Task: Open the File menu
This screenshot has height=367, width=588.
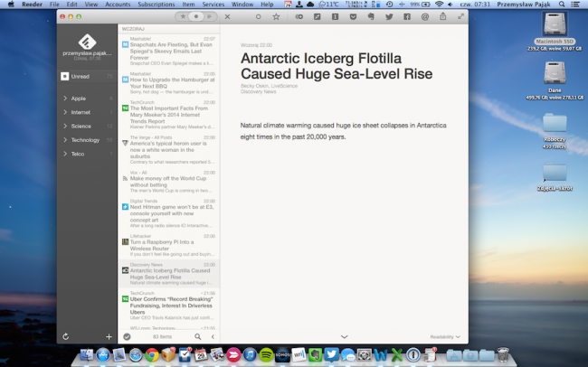Action: (54, 5)
